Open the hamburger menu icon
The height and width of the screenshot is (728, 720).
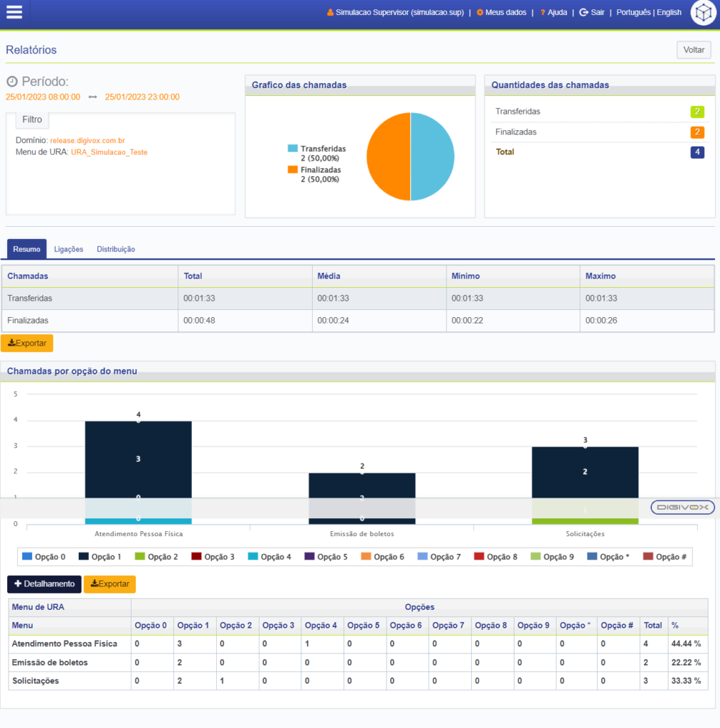point(14,12)
